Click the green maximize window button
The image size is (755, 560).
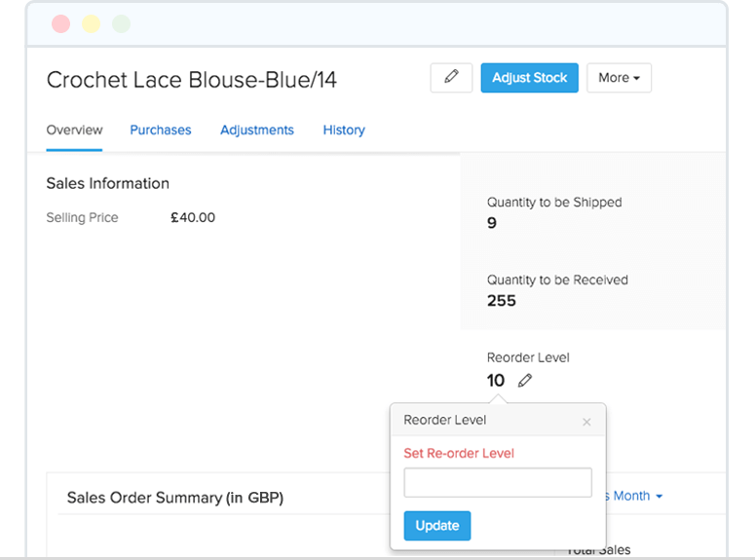[x=121, y=23]
